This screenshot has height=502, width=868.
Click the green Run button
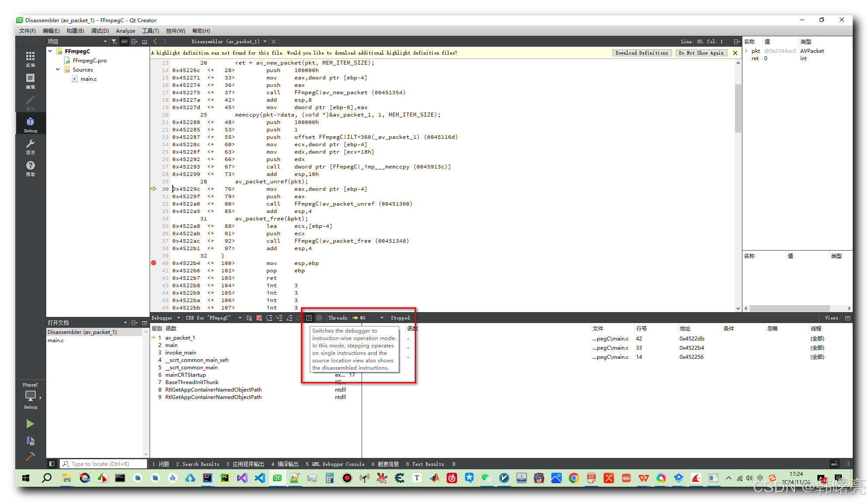30,423
